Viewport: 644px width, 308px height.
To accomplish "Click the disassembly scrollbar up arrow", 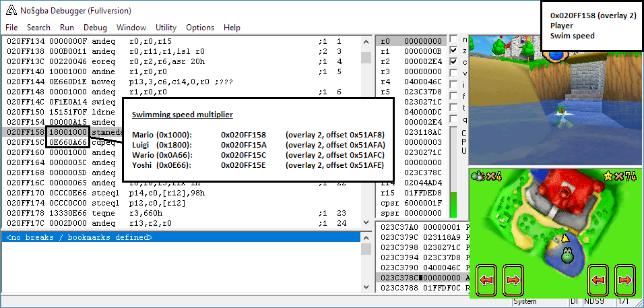I will click(366, 40).
